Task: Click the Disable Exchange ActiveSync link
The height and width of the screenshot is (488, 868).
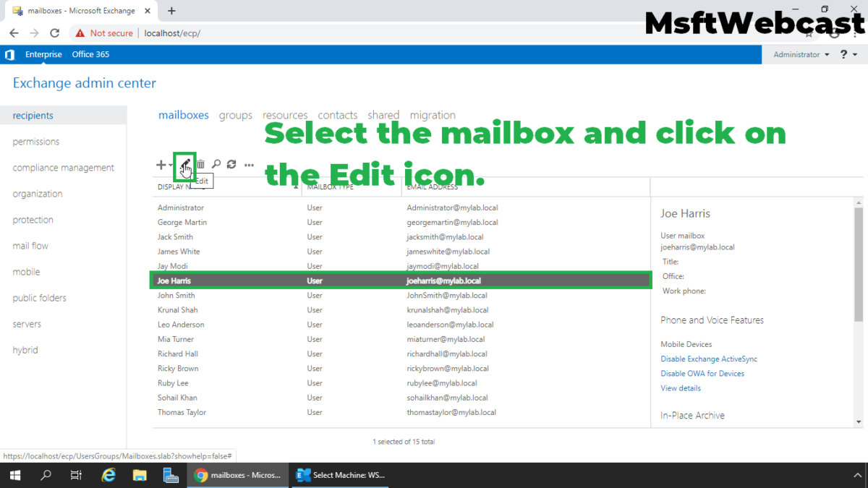Action: [x=709, y=359]
